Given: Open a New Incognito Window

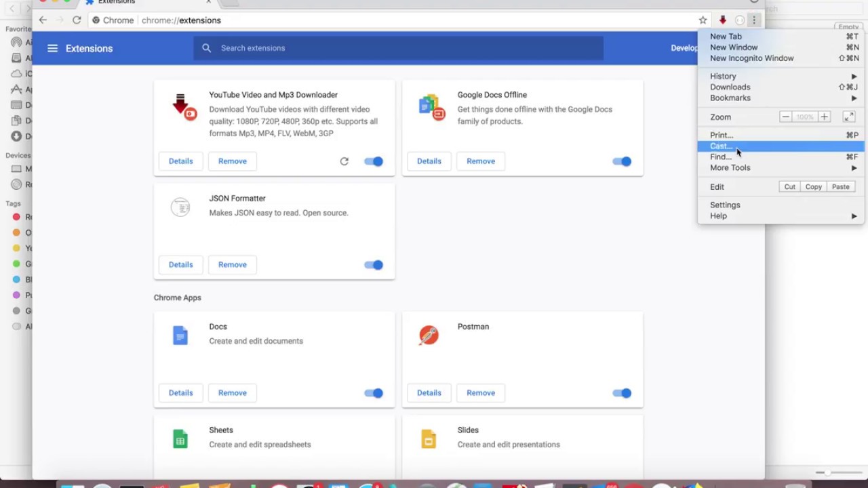Looking at the screenshot, I should pos(781,58).
